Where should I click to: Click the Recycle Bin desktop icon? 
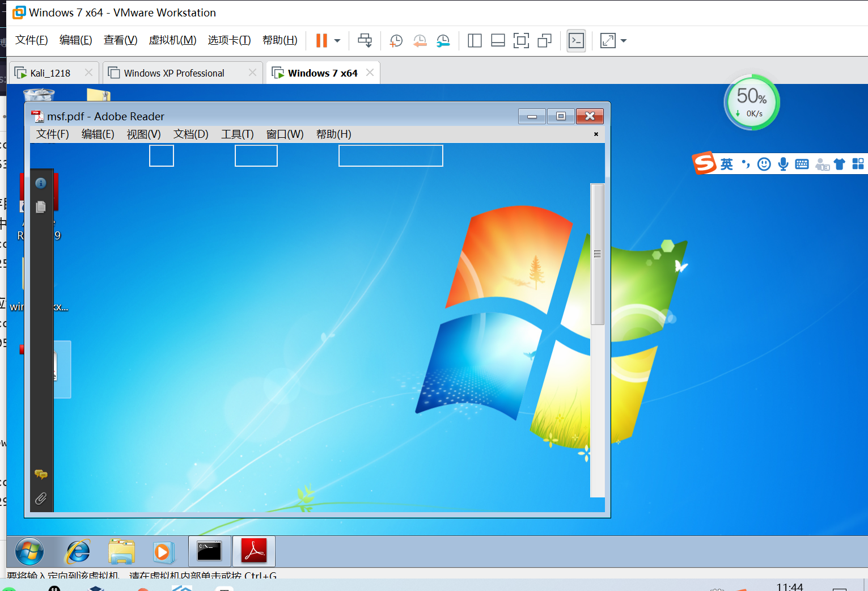click(39, 95)
